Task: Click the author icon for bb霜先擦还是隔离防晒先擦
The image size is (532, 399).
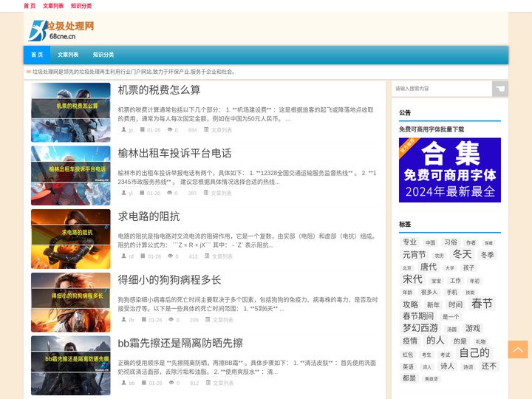Action: tap(124, 383)
